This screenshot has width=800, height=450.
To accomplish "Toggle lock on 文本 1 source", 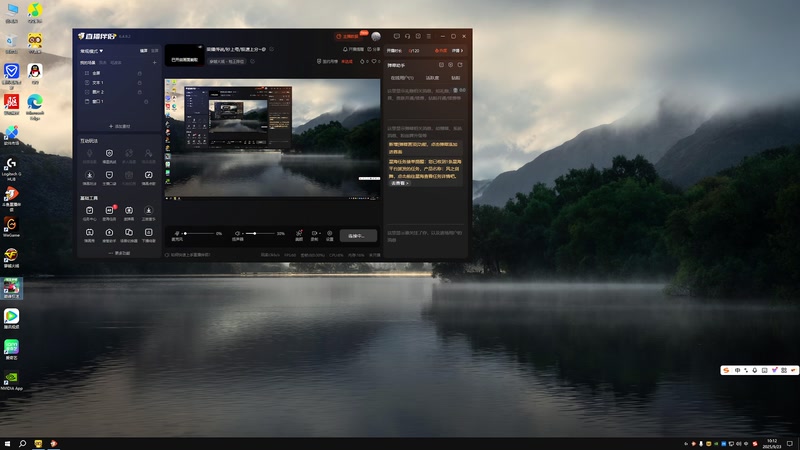I will 140,83.
